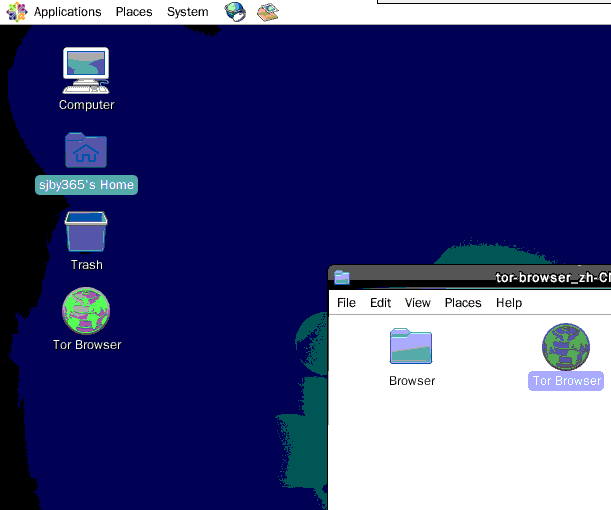The height and width of the screenshot is (510, 611).
Task: Select the Browser folder icon in the file manager
Action: click(x=411, y=346)
